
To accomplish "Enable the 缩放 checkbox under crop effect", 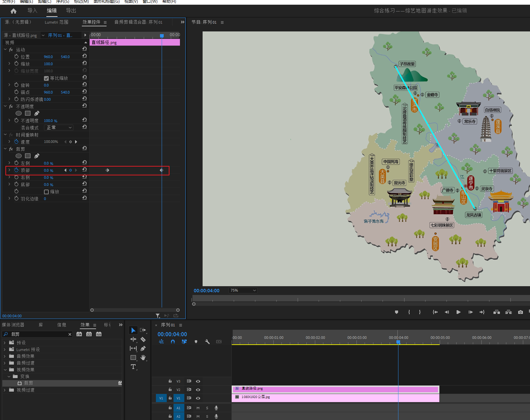I will [46, 192].
